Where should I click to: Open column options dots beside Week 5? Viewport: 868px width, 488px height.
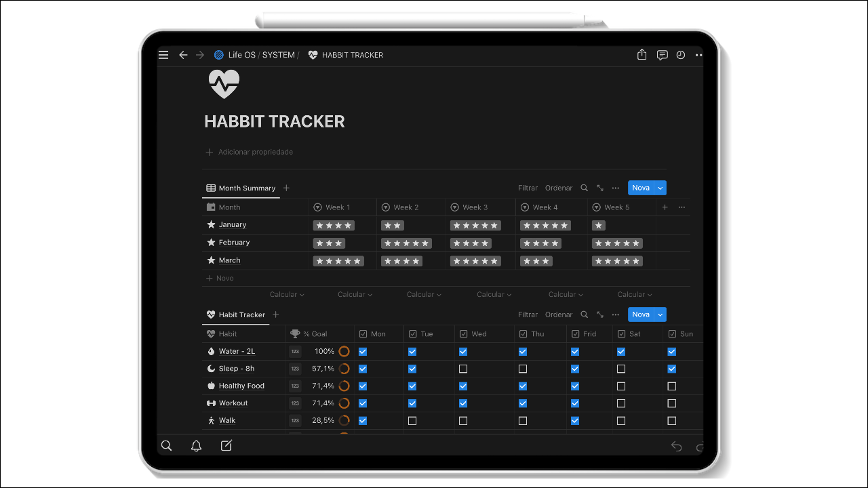coord(682,207)
